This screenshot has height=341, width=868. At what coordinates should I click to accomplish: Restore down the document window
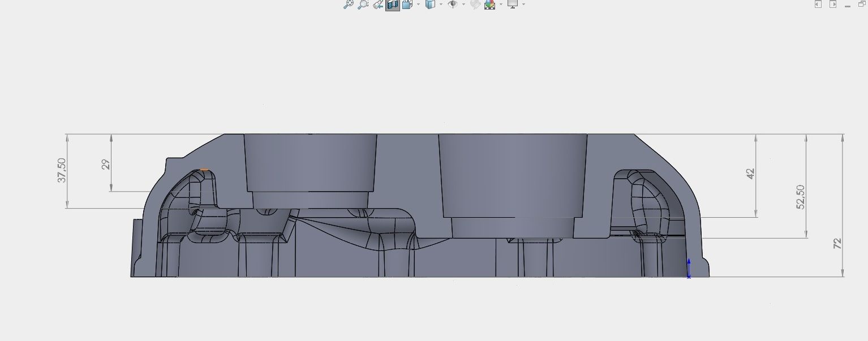862,4
